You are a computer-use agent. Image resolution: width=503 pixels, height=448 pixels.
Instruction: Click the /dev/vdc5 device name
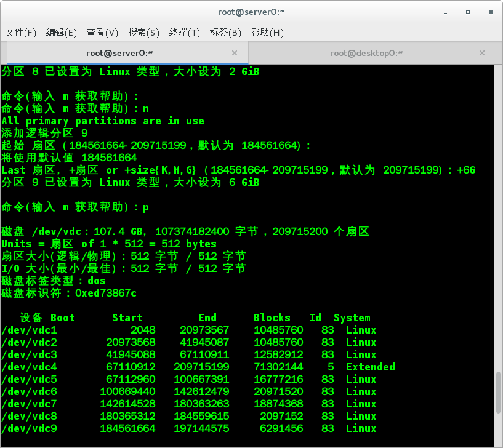point(29,379)
